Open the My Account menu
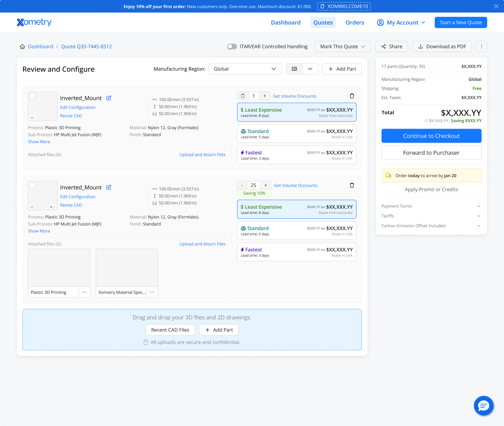504x426 pixels. (401, 22)
